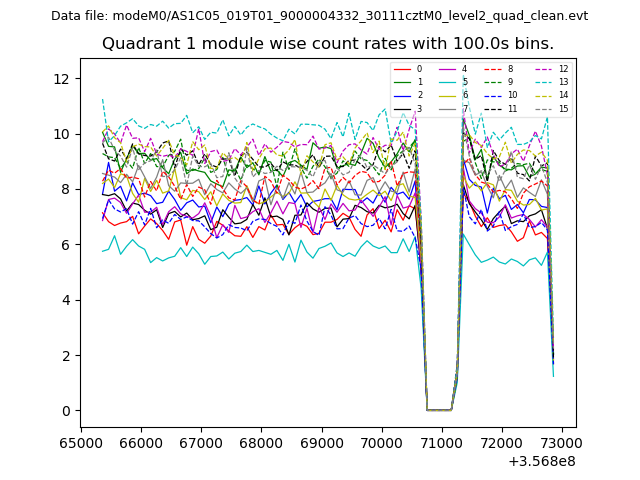Click the magenta solid legend line for module 4
Viewport: 640px width, 480px height.
coord(447,69)
